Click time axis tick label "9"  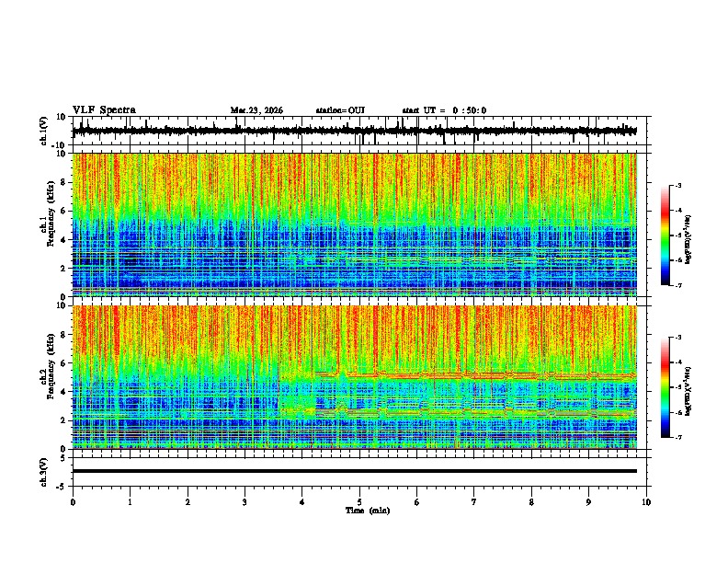pyautogui.click(x=588, y=502)
